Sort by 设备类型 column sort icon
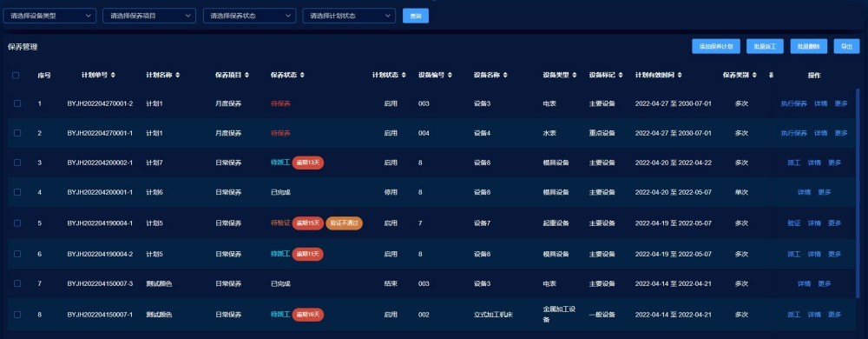The image size is (868, 339). [574, 76]
